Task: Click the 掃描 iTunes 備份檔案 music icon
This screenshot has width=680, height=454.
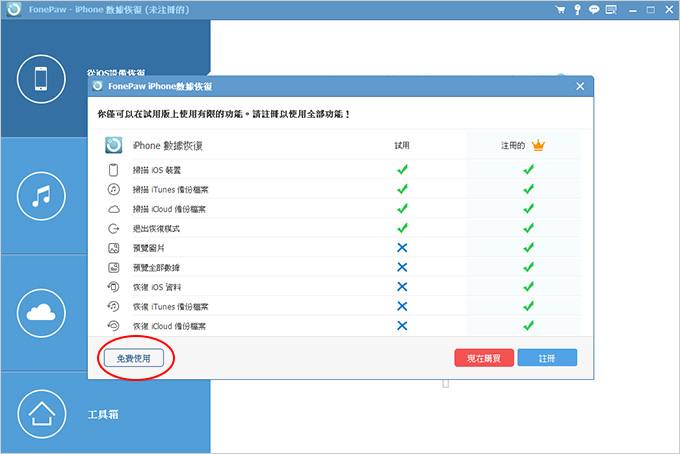Action: [113, 189]
